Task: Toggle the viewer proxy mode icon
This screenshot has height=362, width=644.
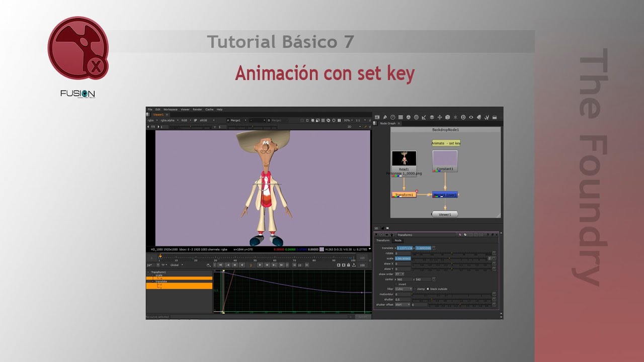Action: 317,120
